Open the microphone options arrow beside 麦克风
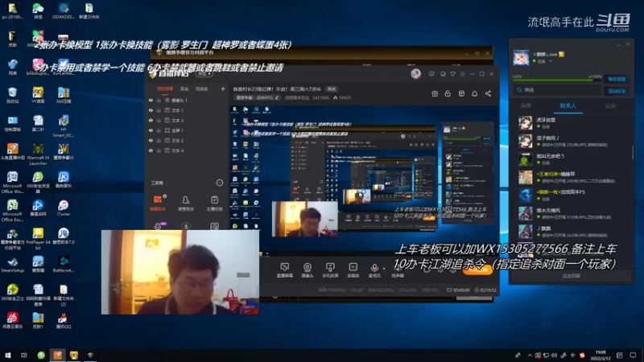Screen dimensions: 644x362 (384, 268)
